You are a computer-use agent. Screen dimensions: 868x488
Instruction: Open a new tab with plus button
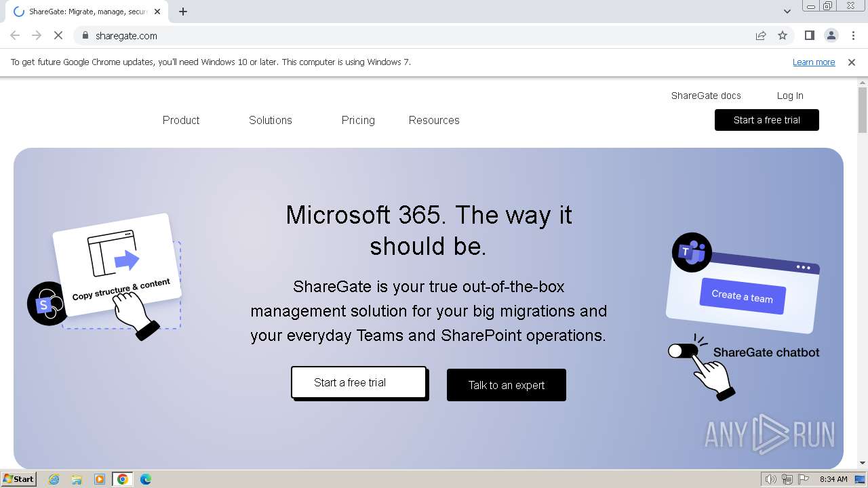click(x=183, y=12)
